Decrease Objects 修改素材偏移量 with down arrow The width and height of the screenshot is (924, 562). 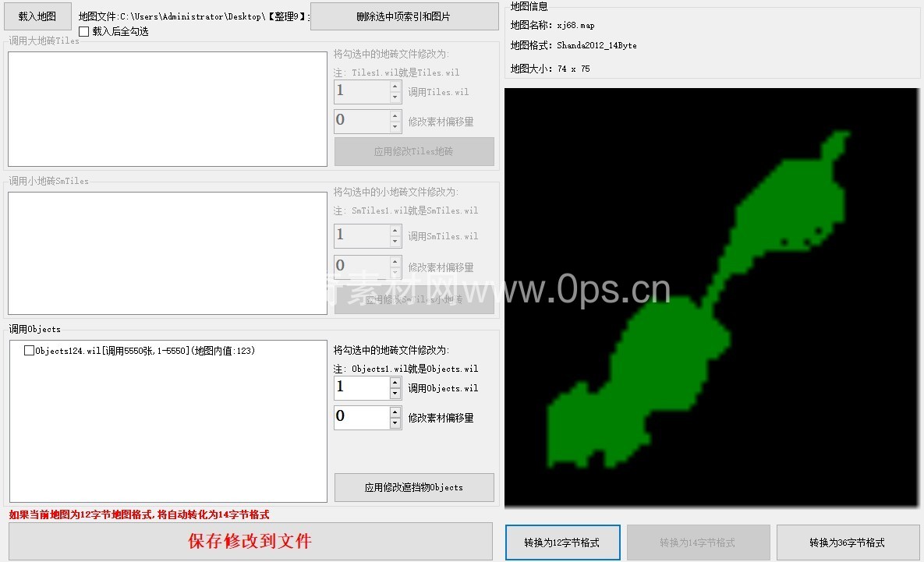coord(395,423)
